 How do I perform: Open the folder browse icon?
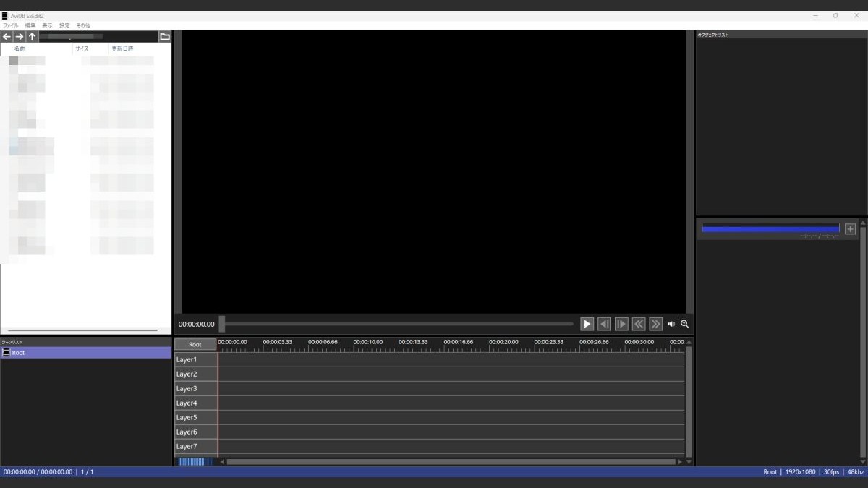[x=165, y=36]
